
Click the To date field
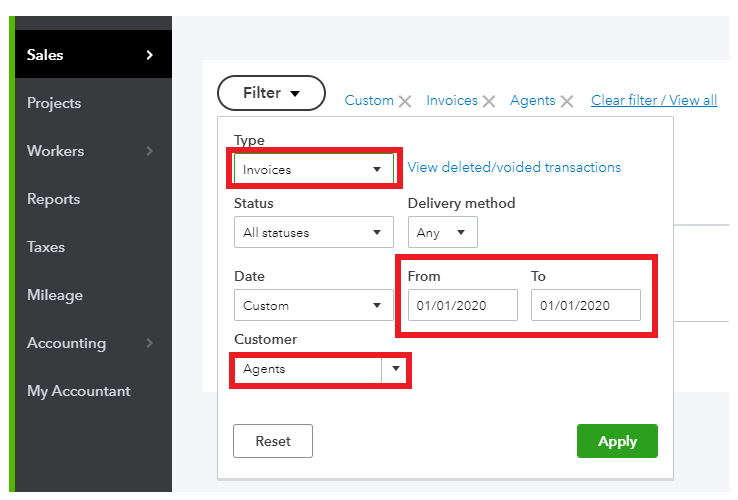(585, 305)
